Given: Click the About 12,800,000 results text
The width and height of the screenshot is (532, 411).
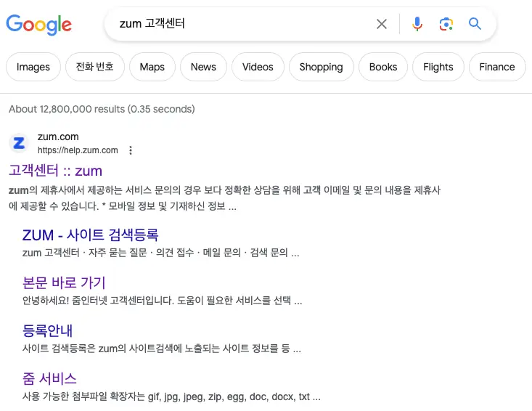Looking at the screenshot, I should [102, 109].
